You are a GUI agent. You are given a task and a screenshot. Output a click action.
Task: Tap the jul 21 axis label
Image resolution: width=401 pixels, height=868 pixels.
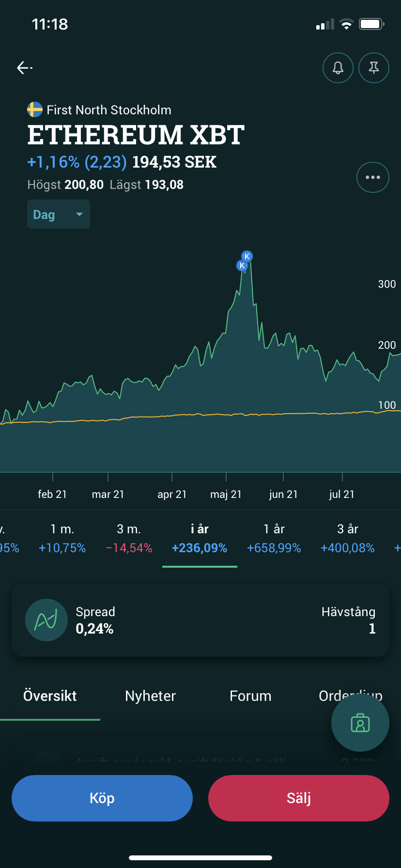point(342,494)
